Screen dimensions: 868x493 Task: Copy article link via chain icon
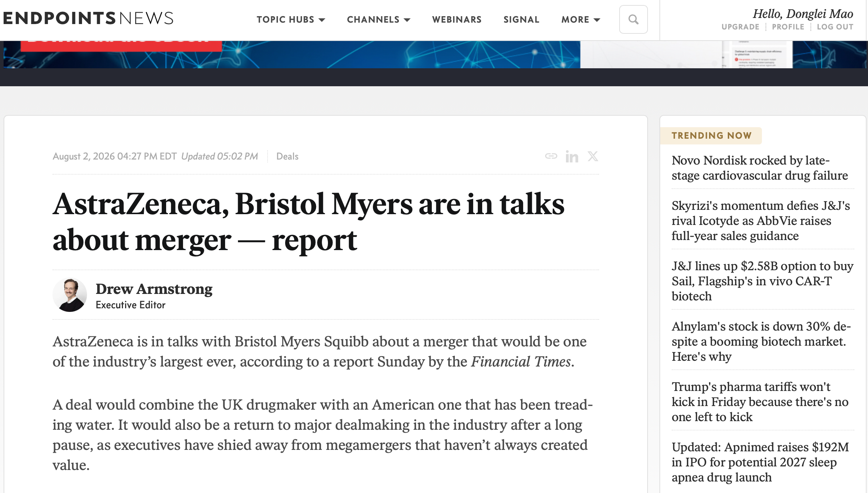pos(551,156)
